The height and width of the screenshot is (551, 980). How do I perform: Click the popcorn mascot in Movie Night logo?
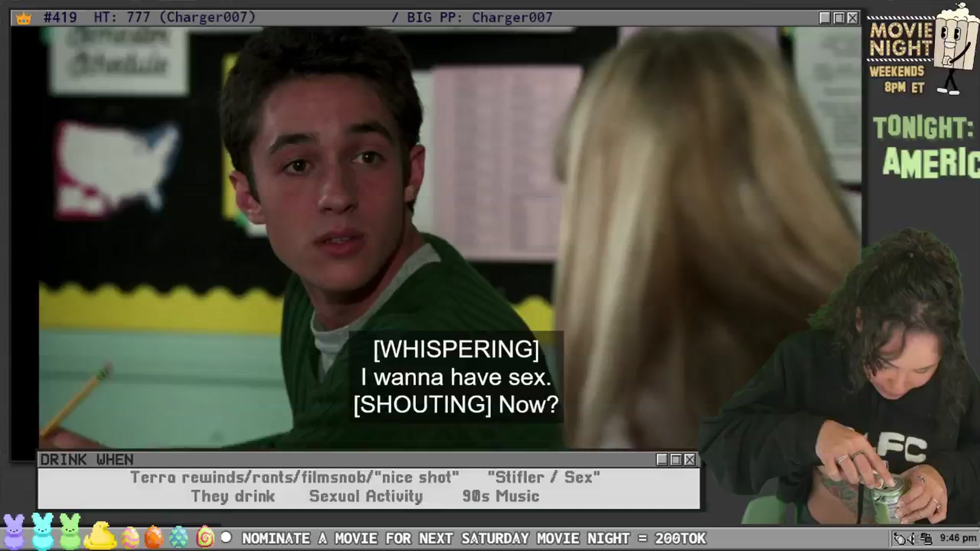point(955,48)
